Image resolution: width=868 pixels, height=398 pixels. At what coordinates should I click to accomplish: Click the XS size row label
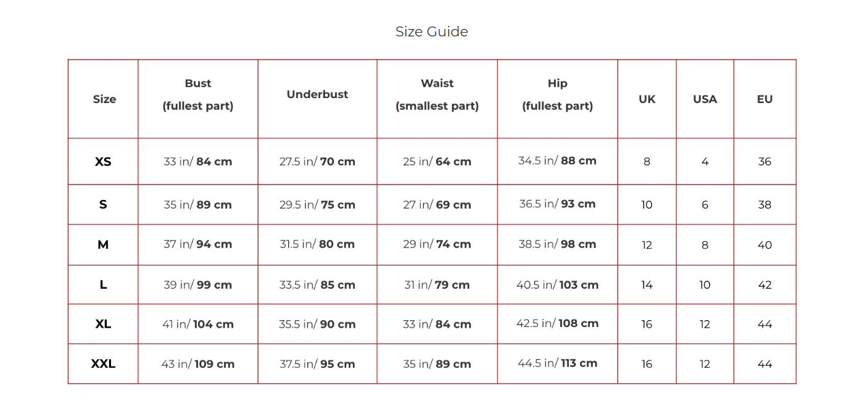[x=103, y=162]
